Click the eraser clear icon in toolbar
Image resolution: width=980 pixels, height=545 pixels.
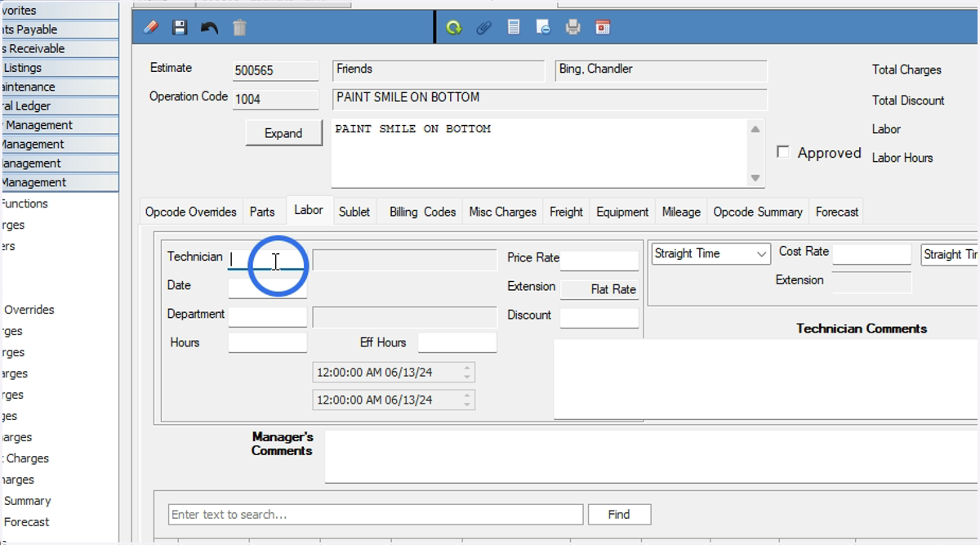[x=151, y=28]
